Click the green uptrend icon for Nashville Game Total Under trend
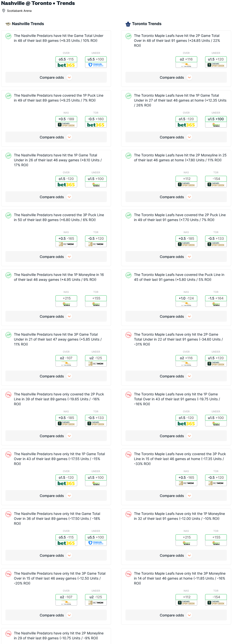Screen dimensions: 232x644 point(9,36)
